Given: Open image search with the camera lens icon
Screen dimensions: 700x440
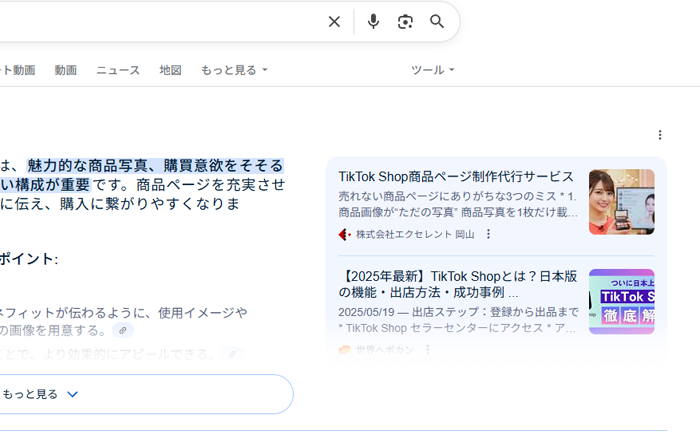Looking at the screenshot, I should pos(405,21).
